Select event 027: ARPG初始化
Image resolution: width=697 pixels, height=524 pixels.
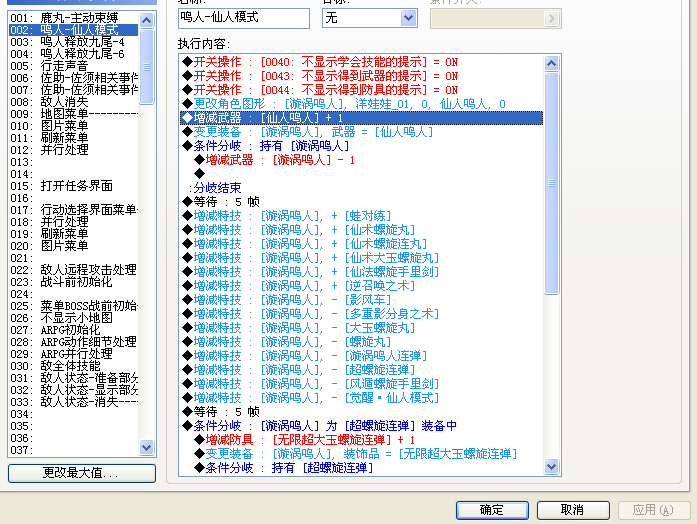[x=73, y=330]
